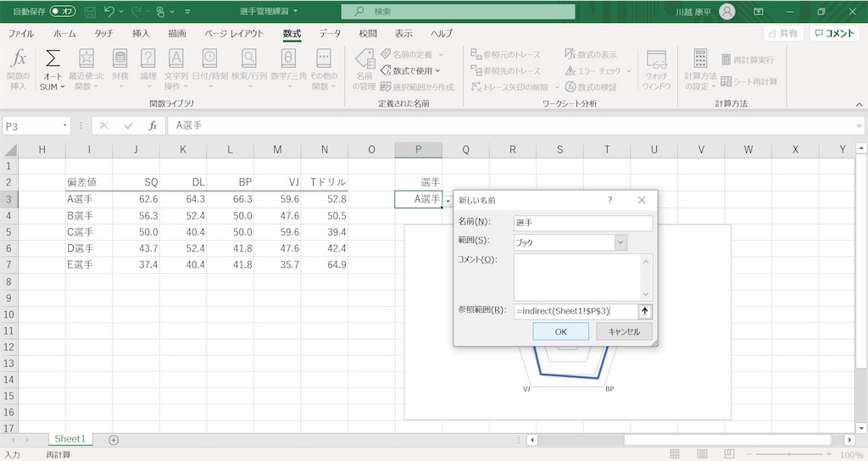Click Calculate Now (再計算実行)
The height and width of the screenshot is (461, 868).
coord(748,60)
